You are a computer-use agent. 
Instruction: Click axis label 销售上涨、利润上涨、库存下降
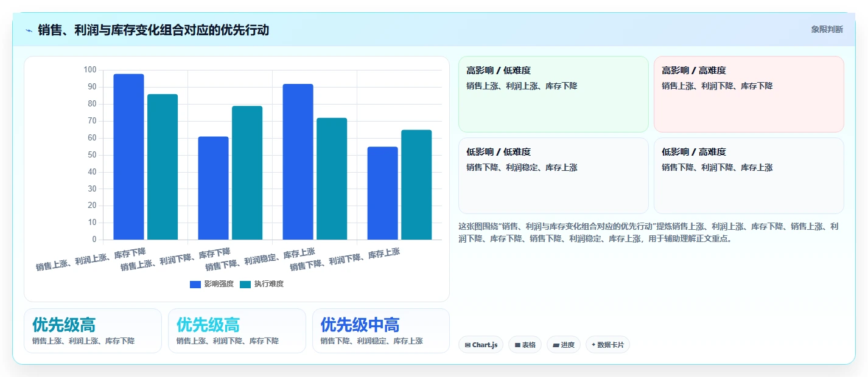pyautogui.click(x=91, y=259)
